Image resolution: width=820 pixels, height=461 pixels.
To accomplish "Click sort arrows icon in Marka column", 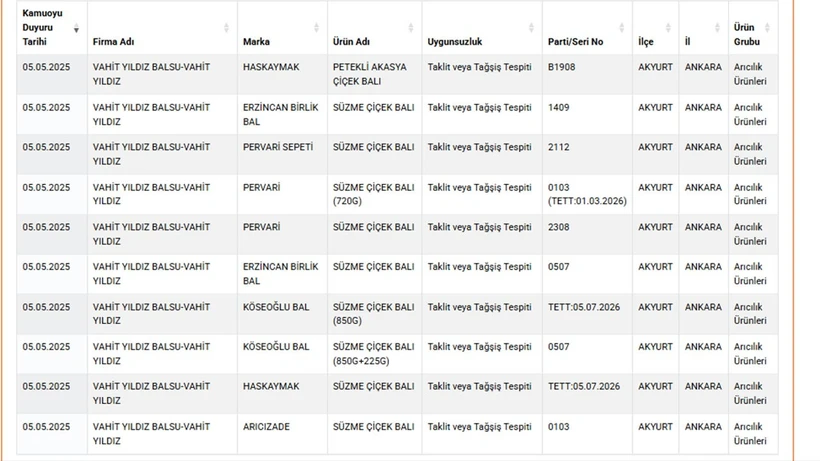I will [317, 28].
